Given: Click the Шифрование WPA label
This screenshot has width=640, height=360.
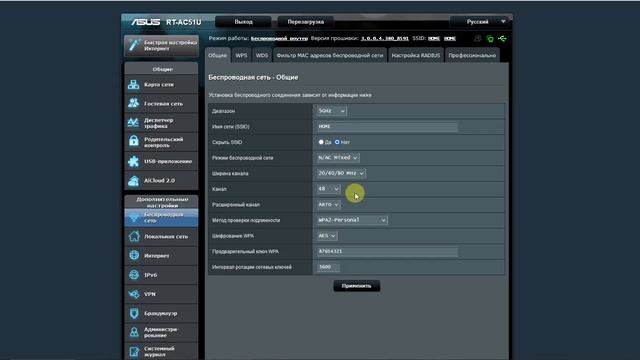Looking at the screenshot, I should (233, 236).
